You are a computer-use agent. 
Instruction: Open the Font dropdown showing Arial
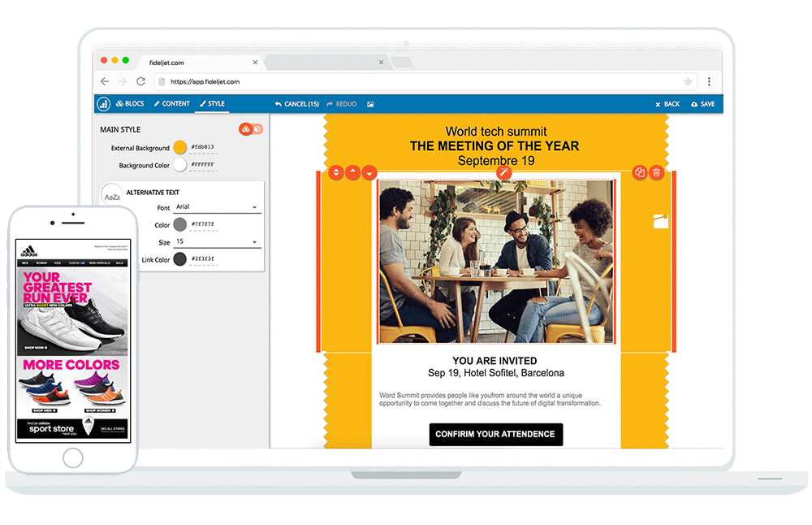click(x=217, y=207)
